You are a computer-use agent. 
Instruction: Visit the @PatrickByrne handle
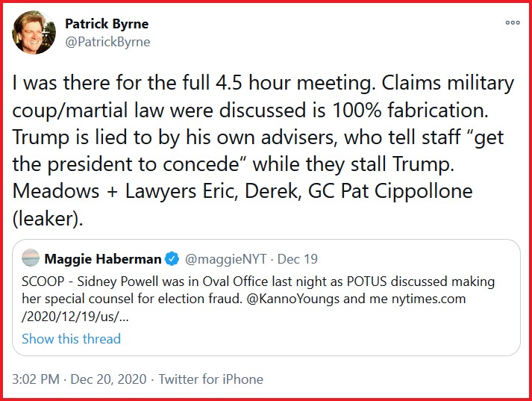(x=107, y=42)
